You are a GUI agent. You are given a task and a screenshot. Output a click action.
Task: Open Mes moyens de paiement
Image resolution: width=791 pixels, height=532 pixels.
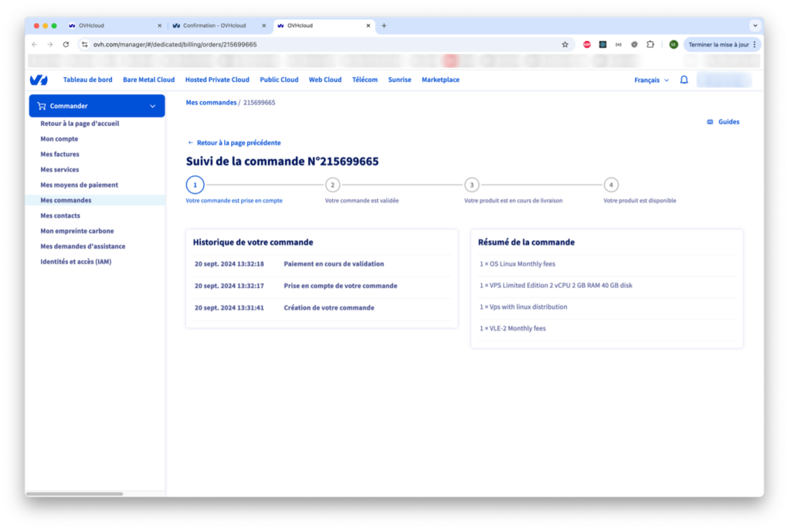(x=80, y=185)
